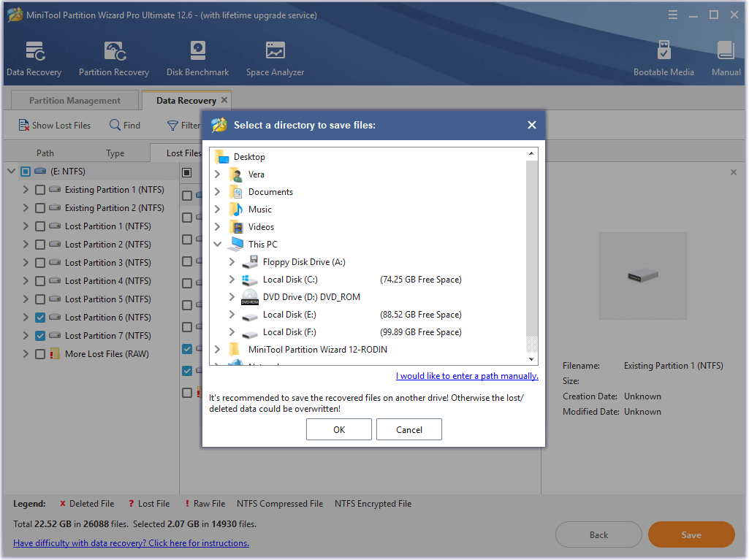The image size is (749, 560).
Task: Check Existing Partition 2 (NTFS)
Action: tap(40, 208)
